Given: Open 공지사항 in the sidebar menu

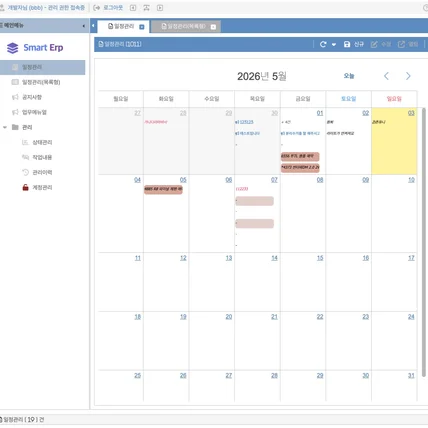Looking at the screenshot, I should click(x=32, y=97).
